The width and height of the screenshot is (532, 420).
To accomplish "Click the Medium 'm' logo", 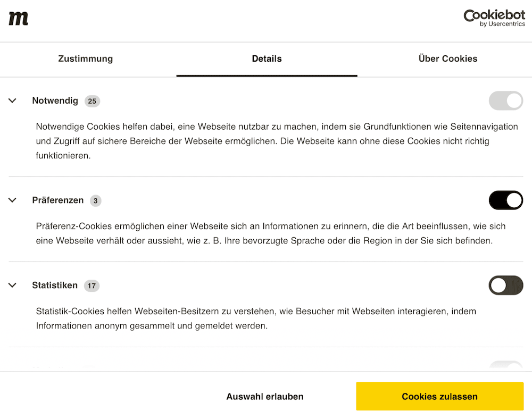I will [19, 19].
